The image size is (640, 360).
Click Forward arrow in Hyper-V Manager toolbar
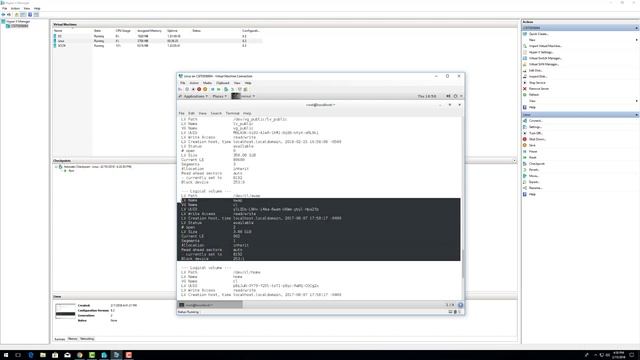pyautogui.click(x=9, y=14)
